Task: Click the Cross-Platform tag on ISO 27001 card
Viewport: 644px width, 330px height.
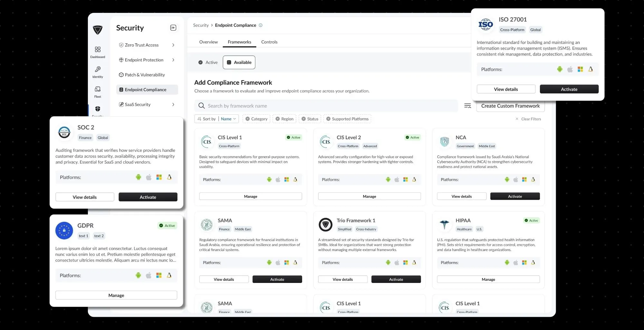Action: (x=512, y=30)
